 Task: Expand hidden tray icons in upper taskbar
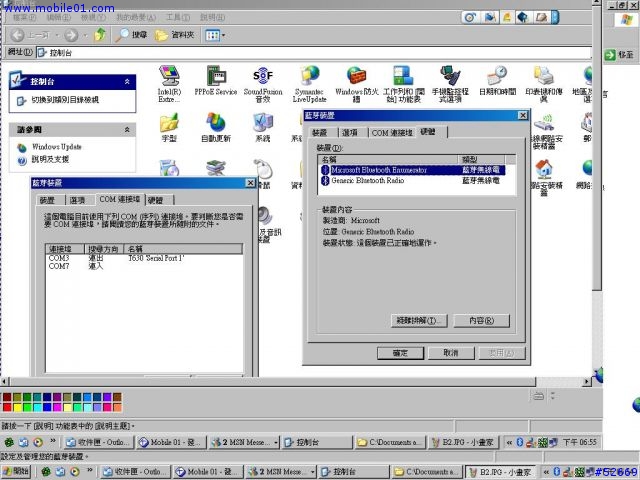[509, 442]
